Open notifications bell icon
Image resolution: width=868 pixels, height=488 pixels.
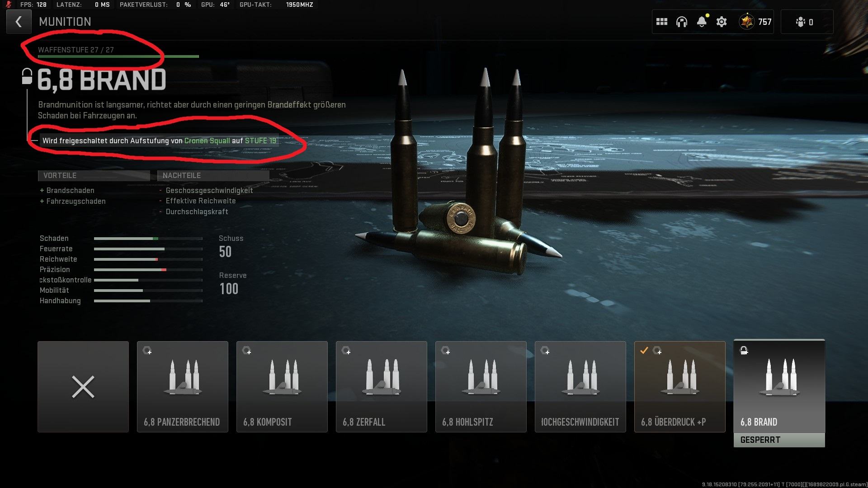[702, 22]
